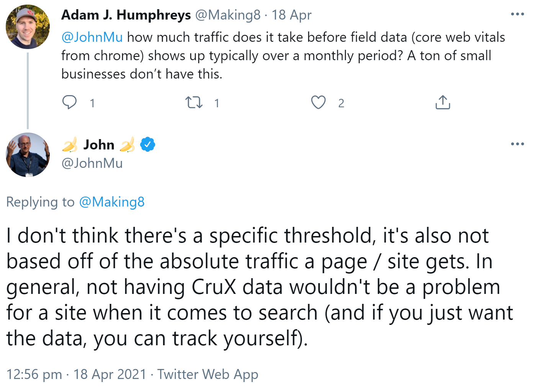Screen dimensions: 535x392
Task: Open Adam J. Humphreys' profile picture
Action: [28, 27]
